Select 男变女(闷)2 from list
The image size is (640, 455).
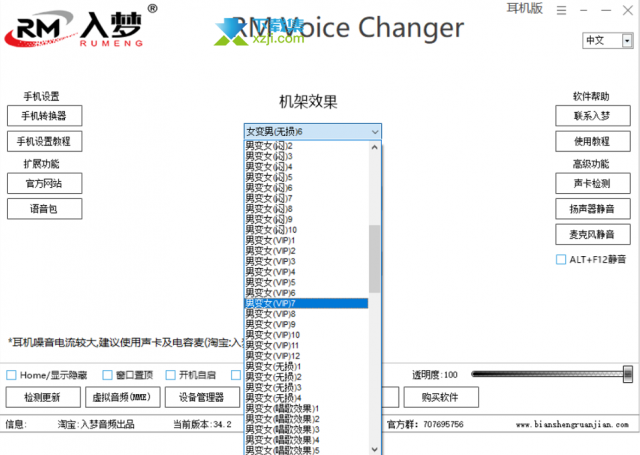[x=306, y=146]
